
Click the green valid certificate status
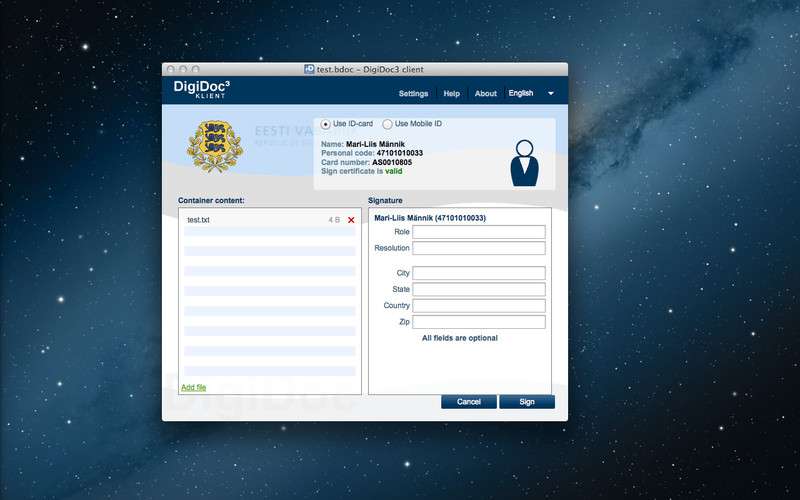click(x=393, y=171)
